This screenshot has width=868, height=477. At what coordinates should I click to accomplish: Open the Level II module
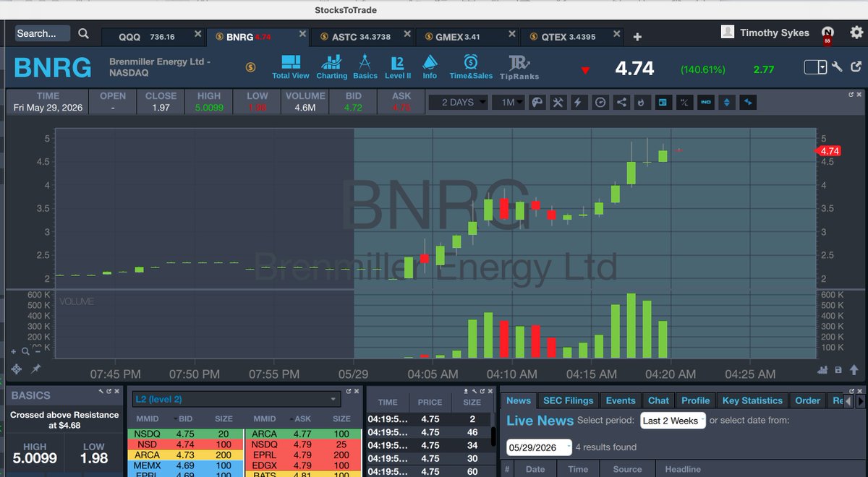[398, 66]
